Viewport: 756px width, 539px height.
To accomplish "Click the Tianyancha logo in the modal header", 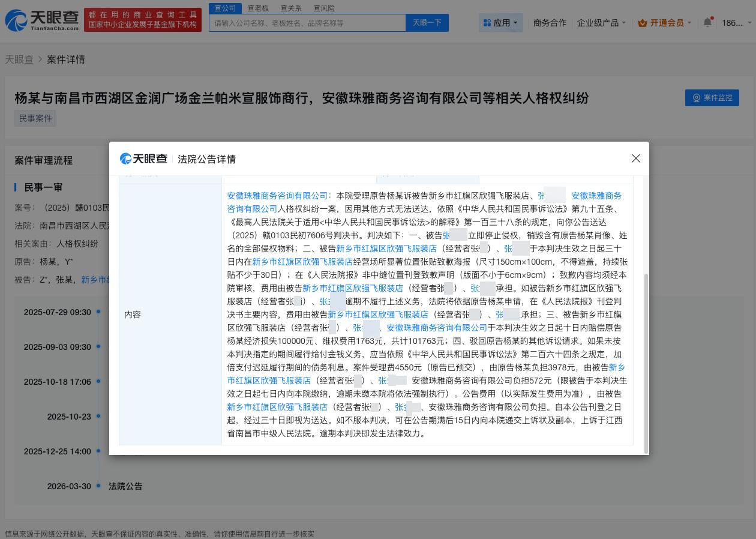I will (x=143, y=158).
